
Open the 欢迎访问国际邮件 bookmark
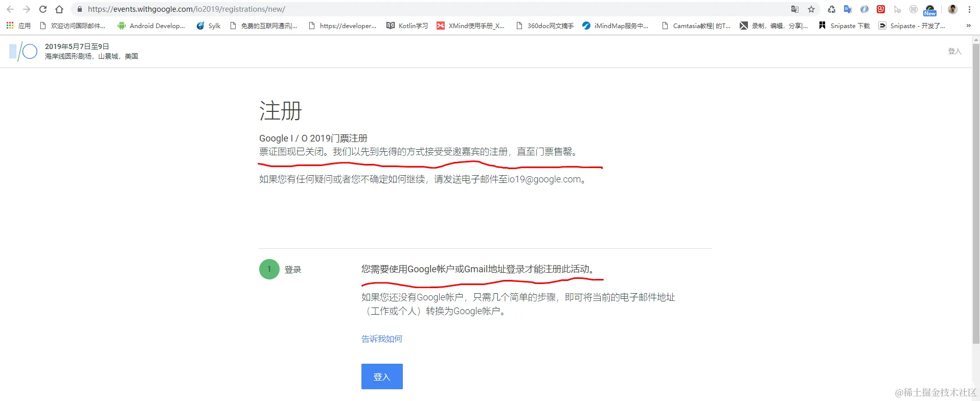(x=73, y=26)
